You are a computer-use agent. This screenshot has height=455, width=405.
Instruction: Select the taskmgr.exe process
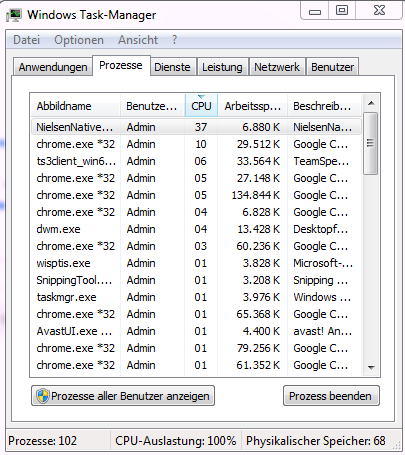pos(196,297)
